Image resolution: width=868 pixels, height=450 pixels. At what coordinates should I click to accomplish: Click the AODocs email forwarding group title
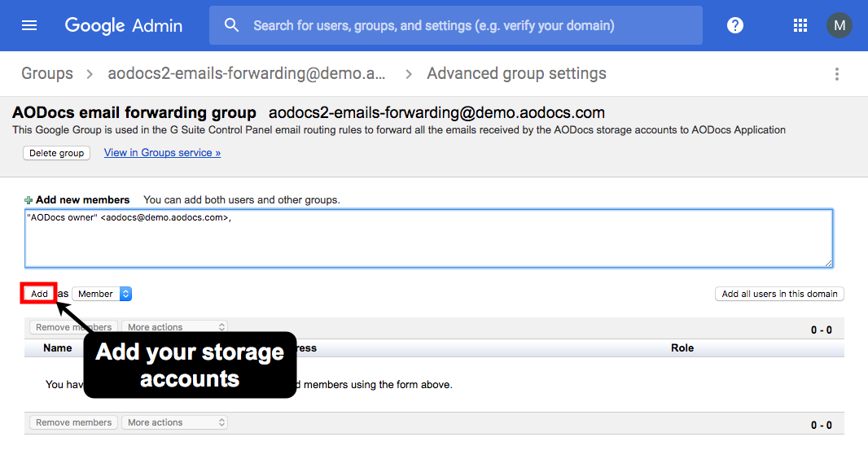134,112
